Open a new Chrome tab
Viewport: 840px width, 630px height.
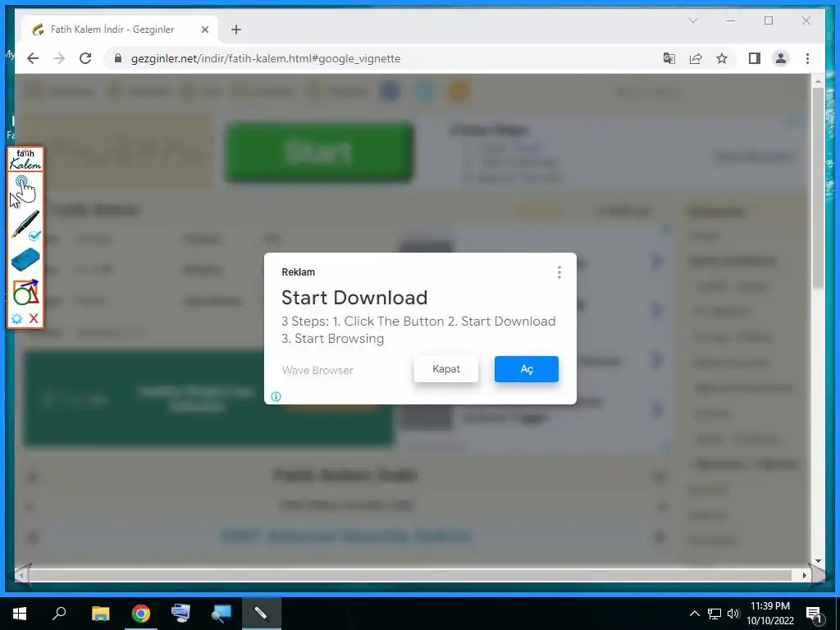236,30
